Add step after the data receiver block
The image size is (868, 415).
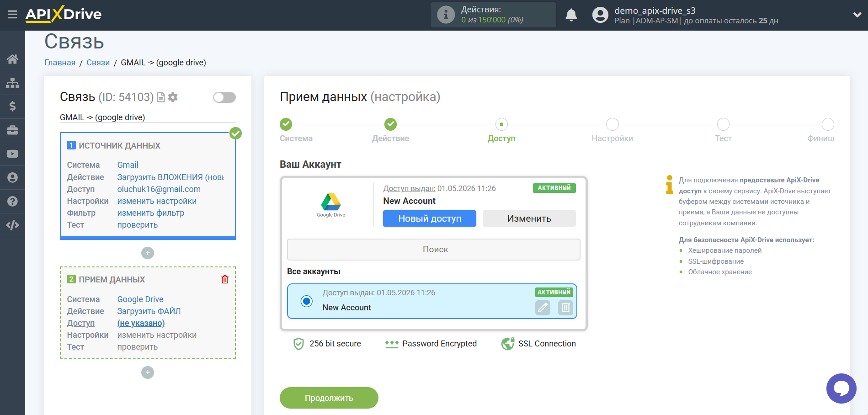pyautogui.click(x=148, y=372)
